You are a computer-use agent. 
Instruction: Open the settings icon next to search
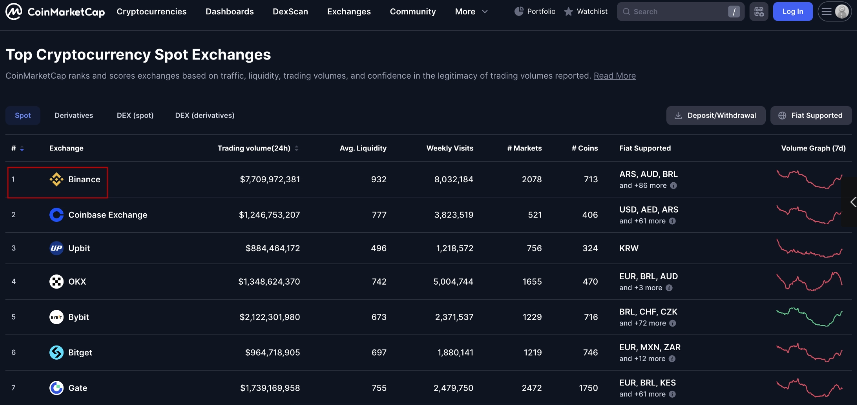click(759, 11)
